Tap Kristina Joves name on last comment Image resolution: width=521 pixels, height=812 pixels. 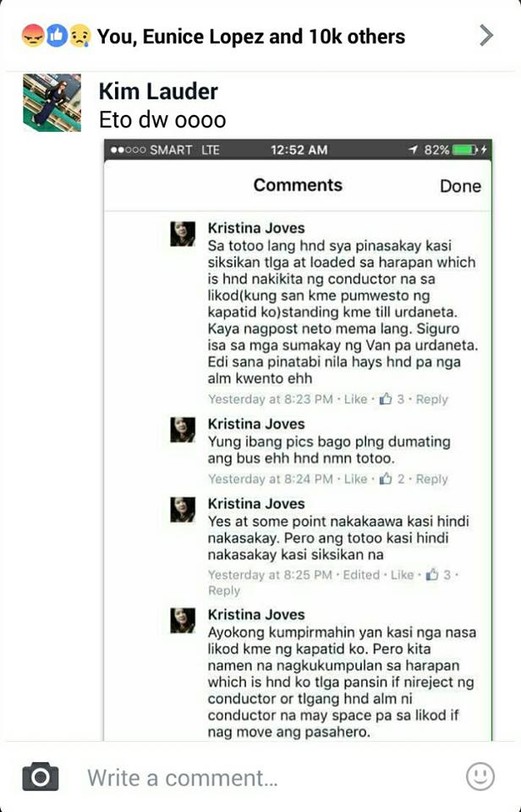[x=256, y=615]
